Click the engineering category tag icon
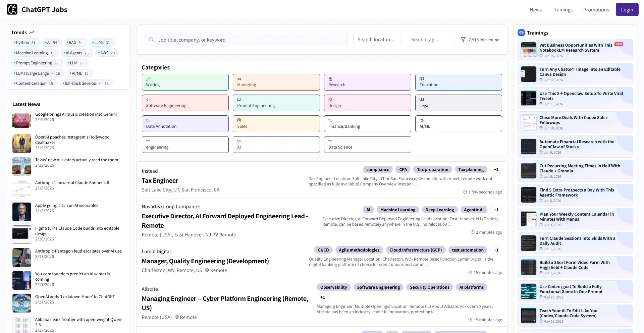Screen dimensions: 644x333 (x=148, y=141)
